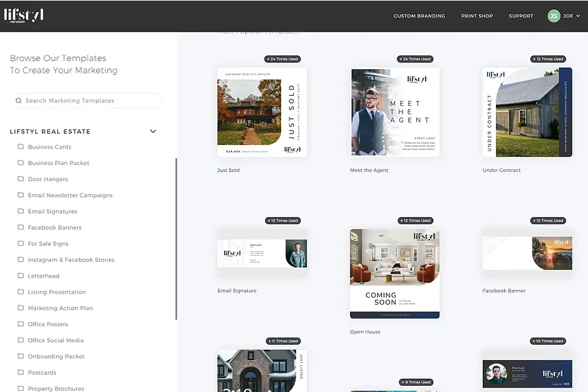
Task: Open the Business Cards category
Action: [50, 147]
